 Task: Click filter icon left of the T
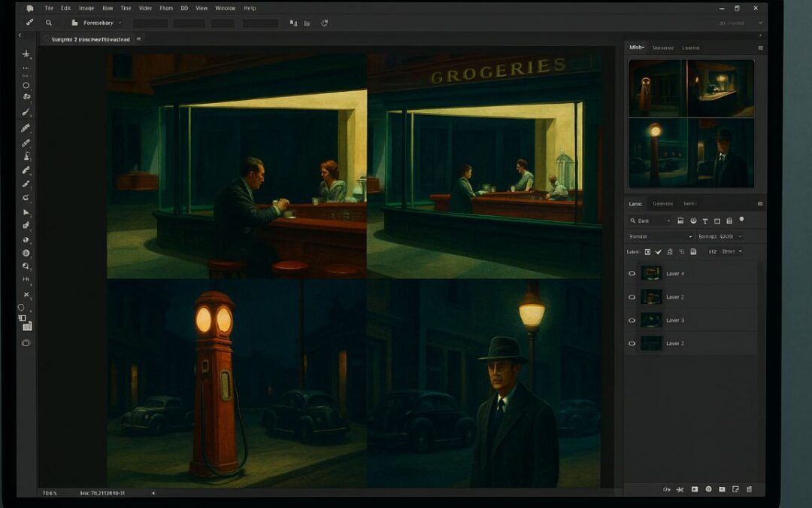[693, 221]
